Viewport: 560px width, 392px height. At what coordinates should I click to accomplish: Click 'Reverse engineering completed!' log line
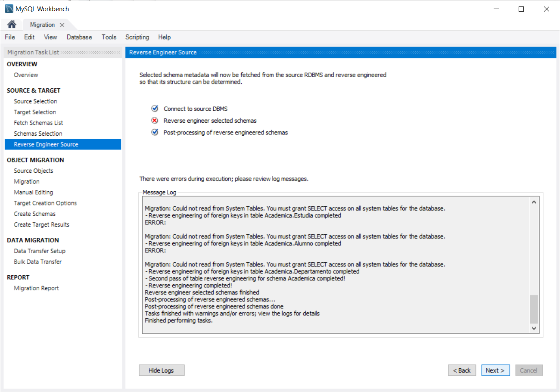189,285
